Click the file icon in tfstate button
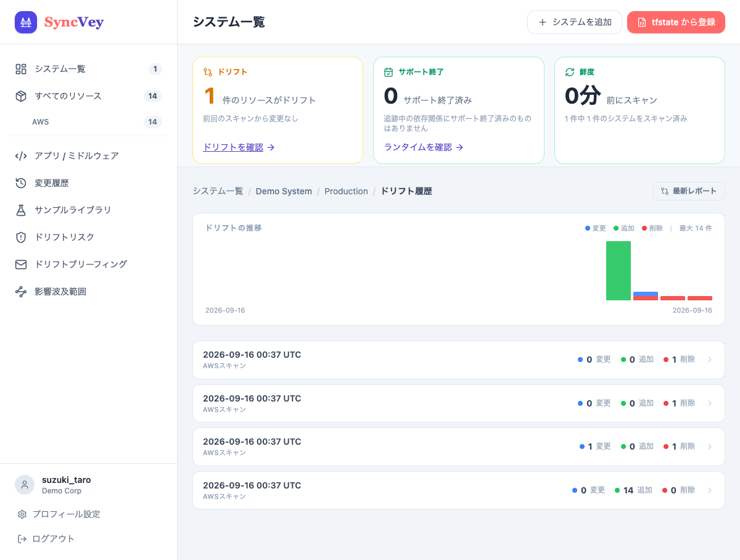The image size is (740, 560). click(x=642, y=22)
